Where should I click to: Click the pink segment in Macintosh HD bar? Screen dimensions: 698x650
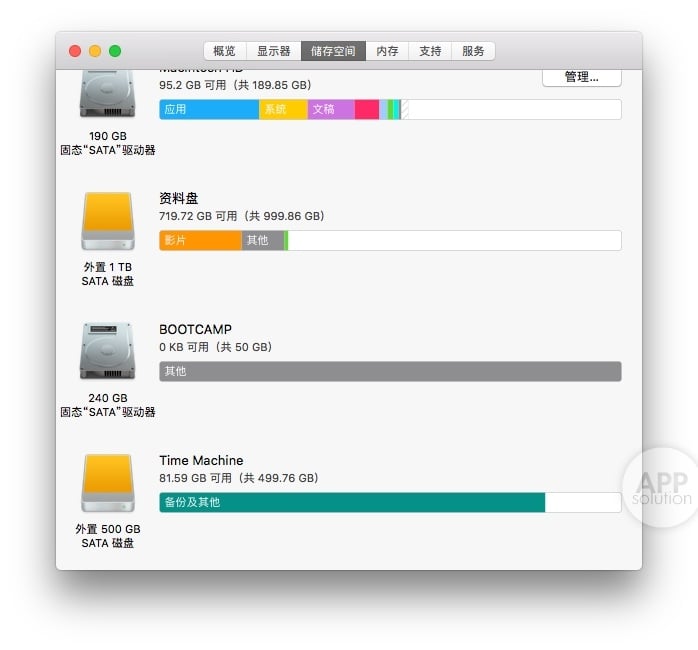pyautogui.click(x=367, y=110)
